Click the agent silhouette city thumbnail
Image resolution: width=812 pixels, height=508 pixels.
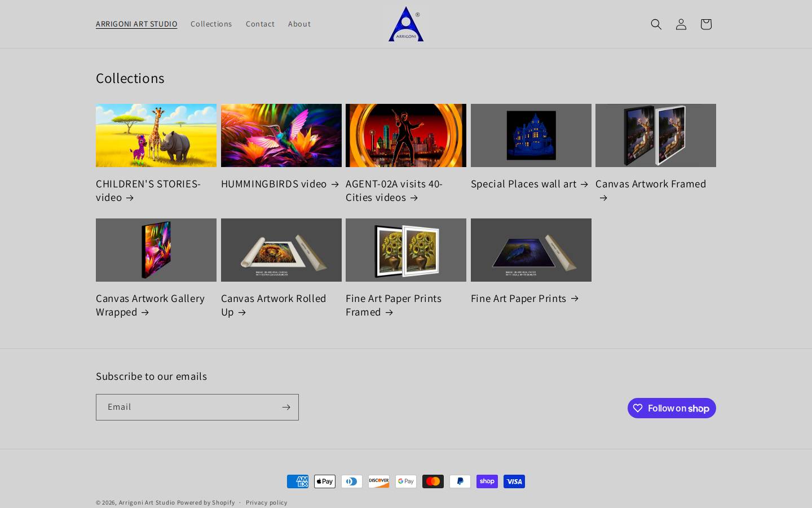[406, 135]
